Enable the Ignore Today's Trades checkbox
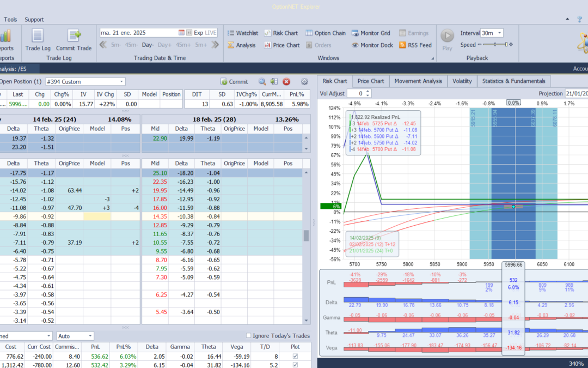This screenshot has height=368, width=588. pos(248,335)
